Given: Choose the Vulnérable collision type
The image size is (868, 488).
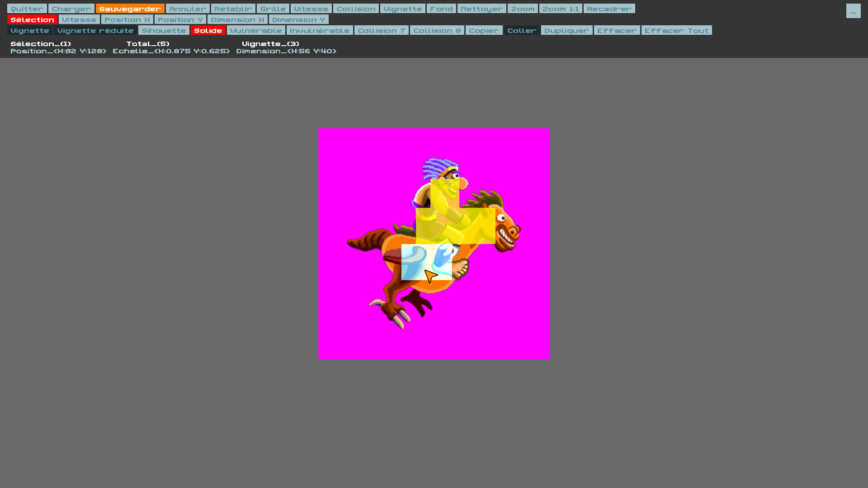Looking at the screenshot, I should 256,30.
